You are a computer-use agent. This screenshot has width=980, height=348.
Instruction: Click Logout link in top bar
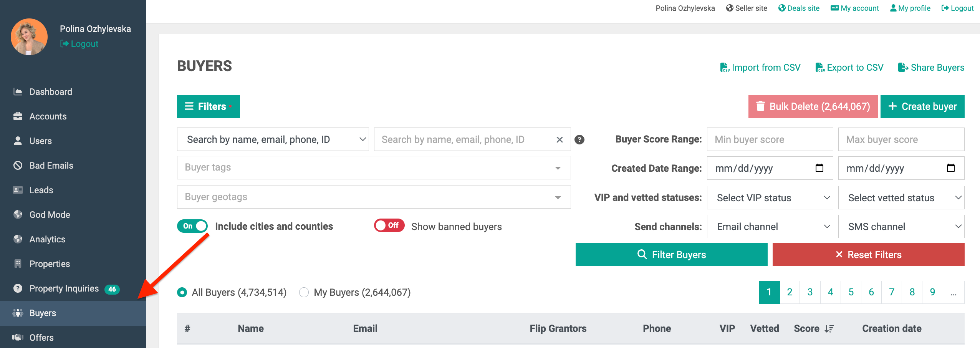957,8
